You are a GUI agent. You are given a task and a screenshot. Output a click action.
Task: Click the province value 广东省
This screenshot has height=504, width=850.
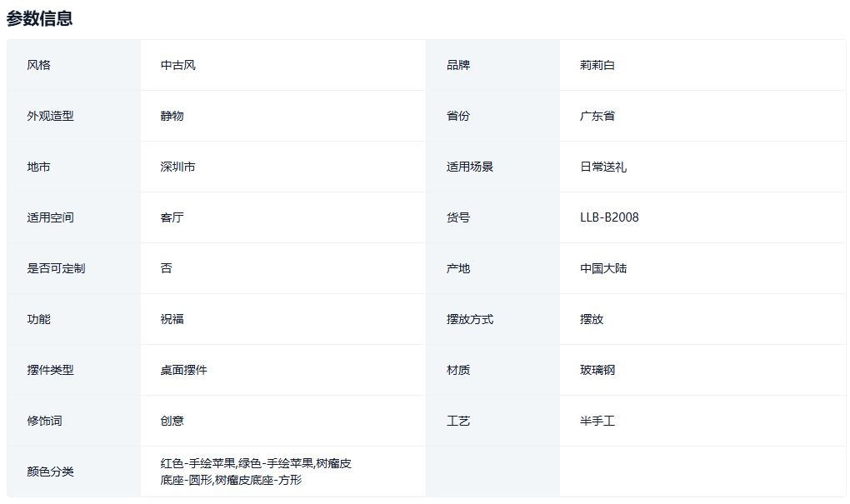(x=597, y=116)
